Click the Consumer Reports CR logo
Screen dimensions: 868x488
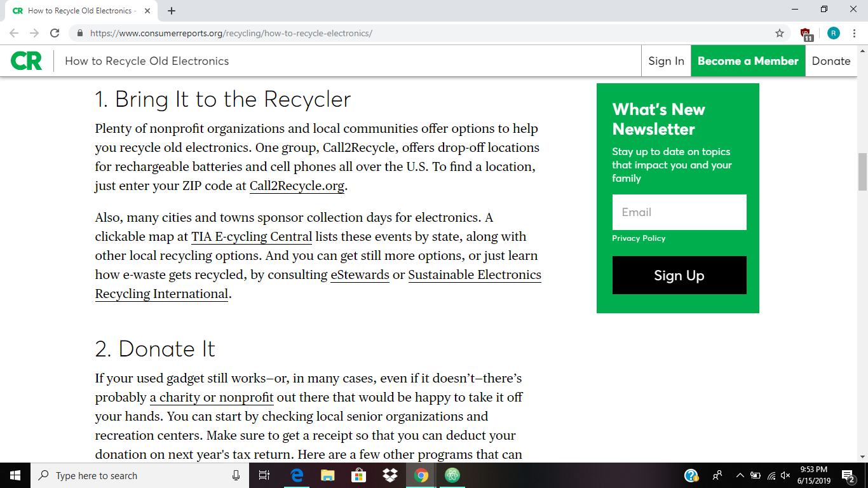pyautogui.click(x=27, y=61)
